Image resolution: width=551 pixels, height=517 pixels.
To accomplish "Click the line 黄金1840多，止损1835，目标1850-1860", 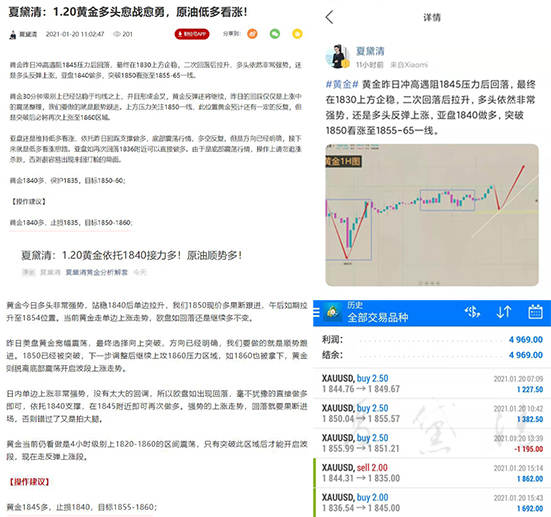I will [x=70, y=222].
